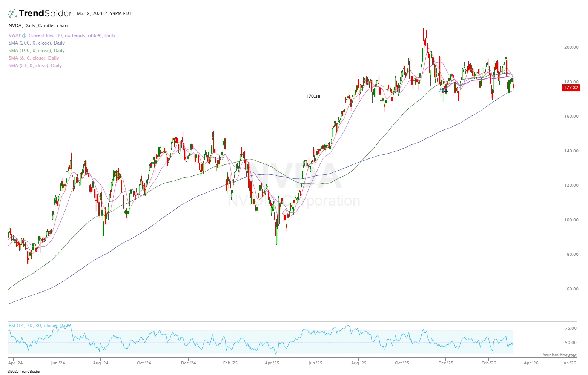This screenshot has height=375, width=588.
Task: Click the 80.00 price axis label
Action: pyautogui.click(x=572, y=254)
